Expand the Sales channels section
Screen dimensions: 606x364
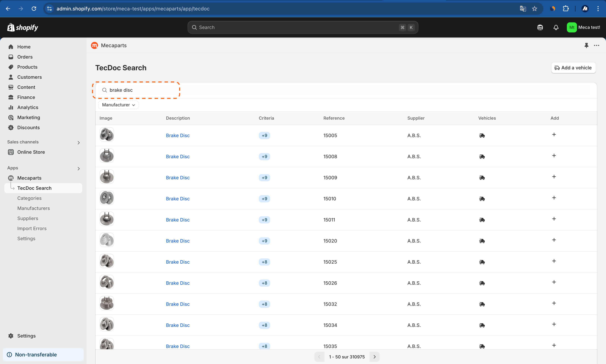click(78, 143)
